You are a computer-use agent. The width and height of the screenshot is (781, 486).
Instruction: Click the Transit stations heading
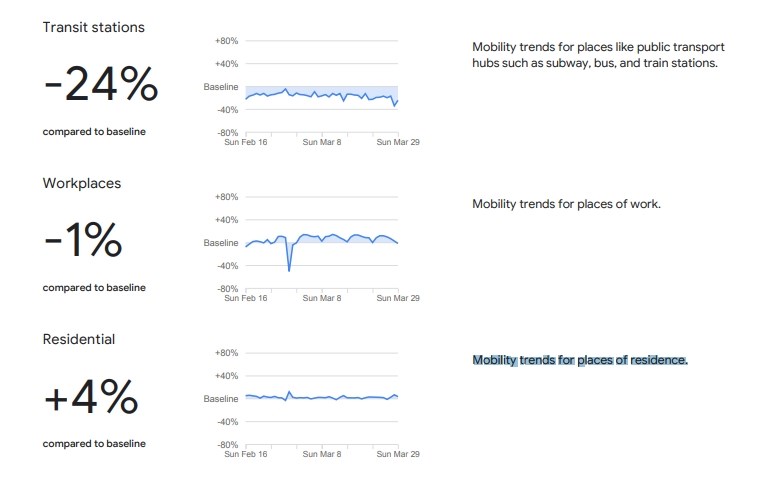pyautogui.click(x=94, y=27)
